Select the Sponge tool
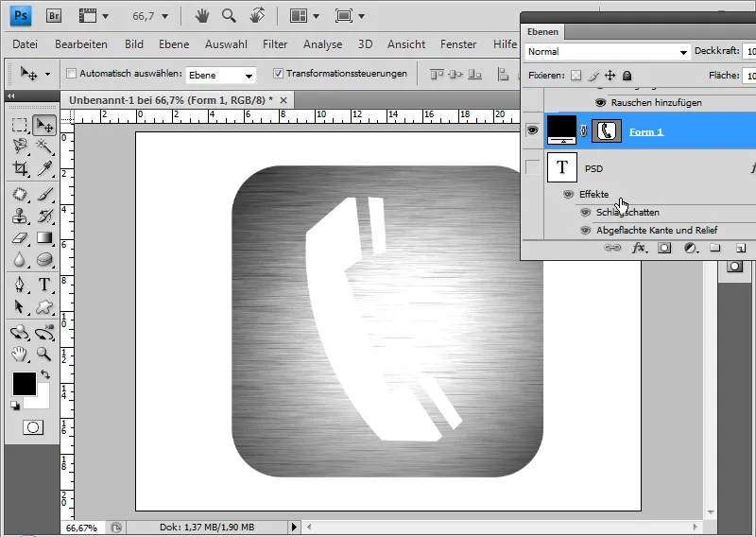 (x=44, y=260)
